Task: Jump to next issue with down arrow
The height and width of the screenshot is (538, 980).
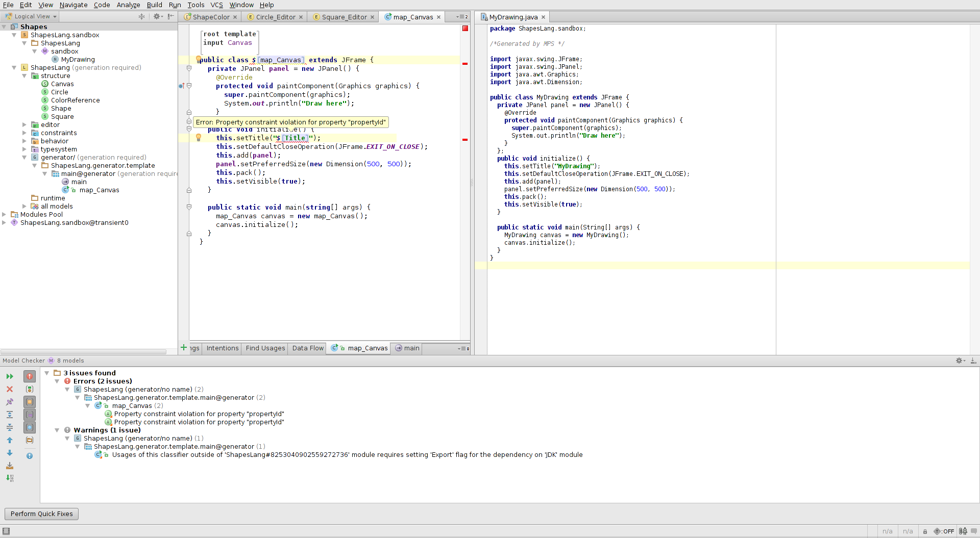Action: click(x=10, y=453)
